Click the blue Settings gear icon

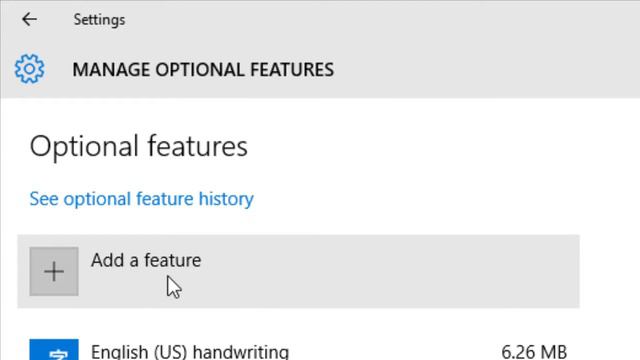tap(29, 69)
